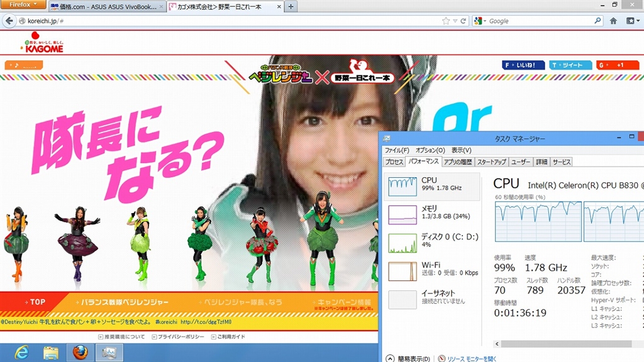Open キャンペーン情報 navigation link

tap(343, 302)
